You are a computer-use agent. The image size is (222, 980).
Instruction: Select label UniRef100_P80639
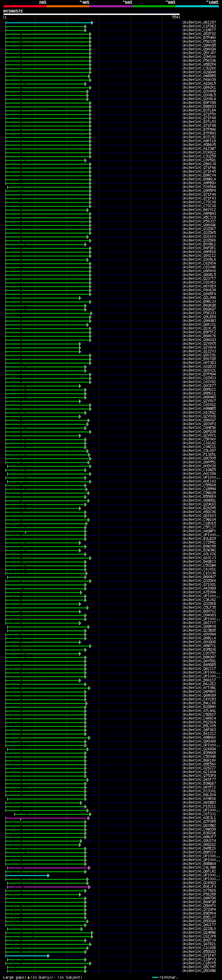tap(199, 290)
